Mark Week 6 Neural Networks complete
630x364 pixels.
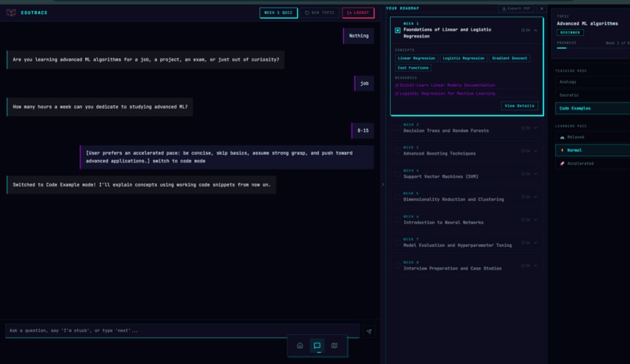coord(397,220)
